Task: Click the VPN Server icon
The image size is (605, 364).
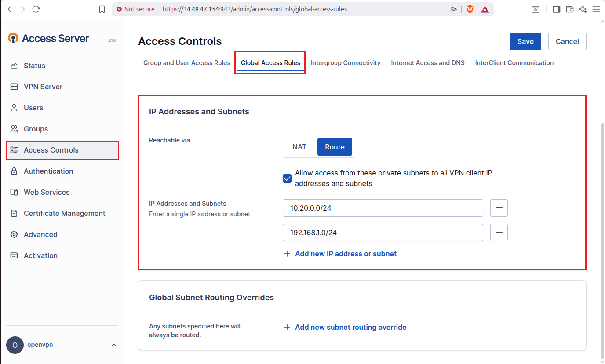Action: tap(14, 87)
